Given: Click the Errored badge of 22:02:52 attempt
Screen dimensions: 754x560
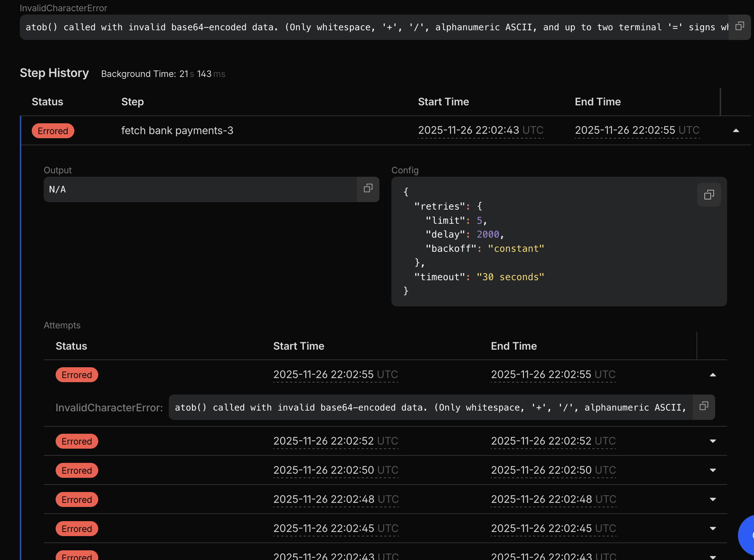Looking at the screenshot, I should point(77,441).
